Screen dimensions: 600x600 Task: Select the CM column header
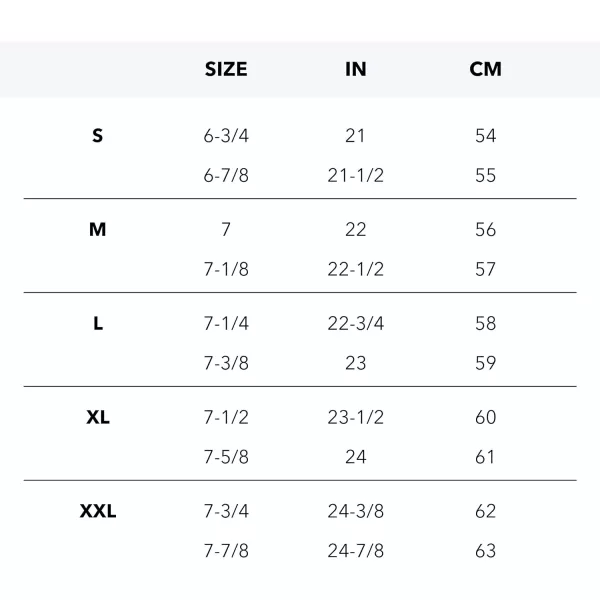coord(485,69)
